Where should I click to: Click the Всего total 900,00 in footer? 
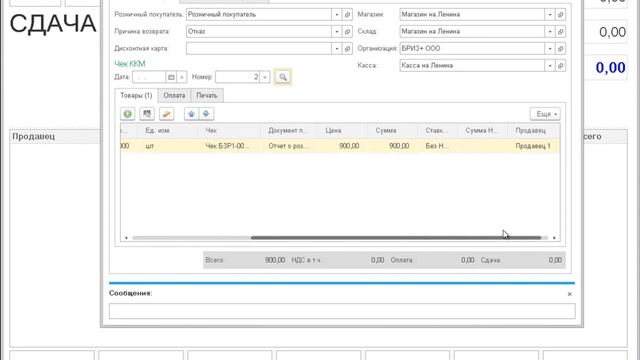click(x=275, y=260)
